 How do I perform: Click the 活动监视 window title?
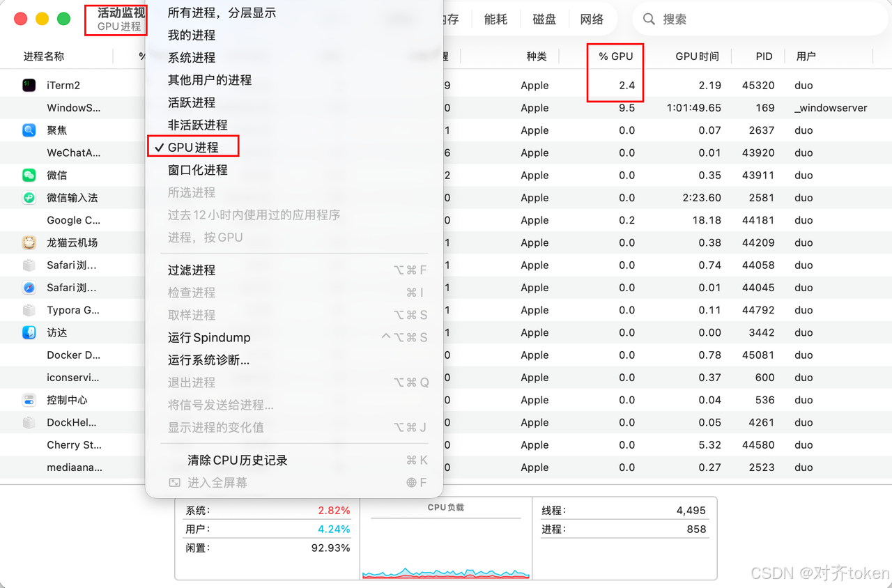tap(122, 13)
